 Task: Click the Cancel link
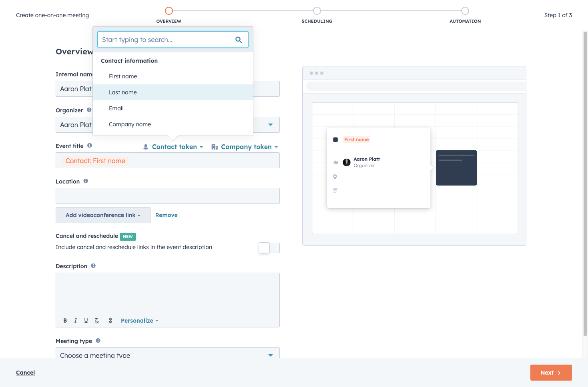pyautogui.click(x=26, y=373)
